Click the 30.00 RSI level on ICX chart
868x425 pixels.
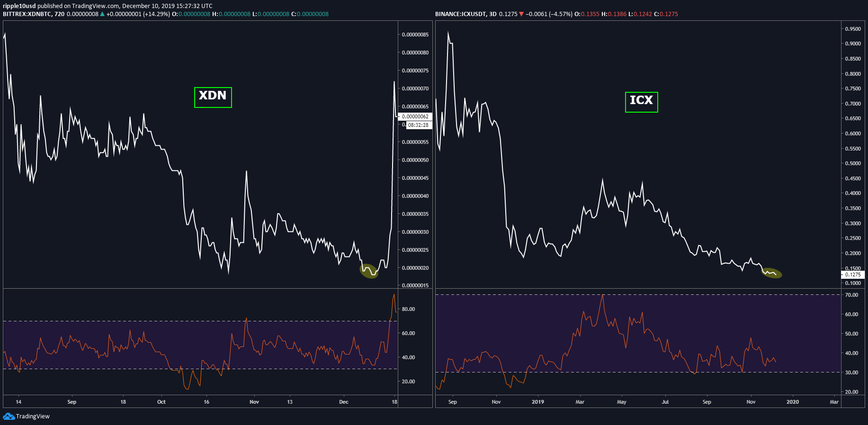click(852, 372)
